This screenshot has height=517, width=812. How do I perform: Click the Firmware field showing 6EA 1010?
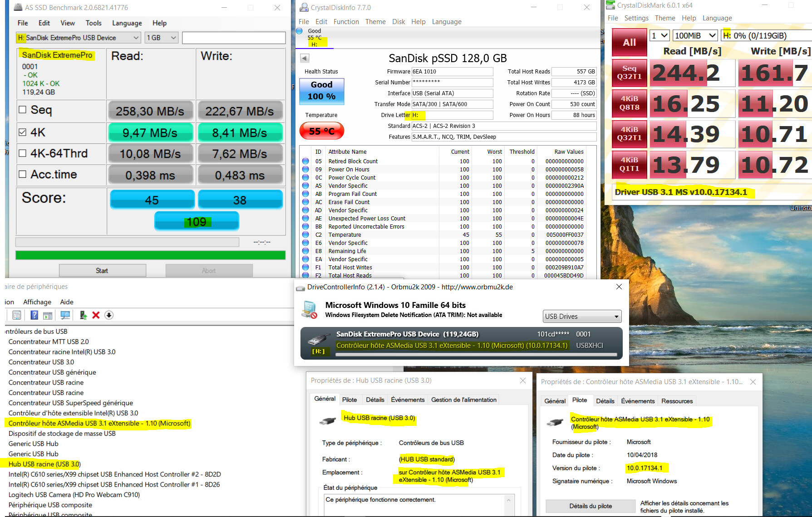tap(452, 72)
